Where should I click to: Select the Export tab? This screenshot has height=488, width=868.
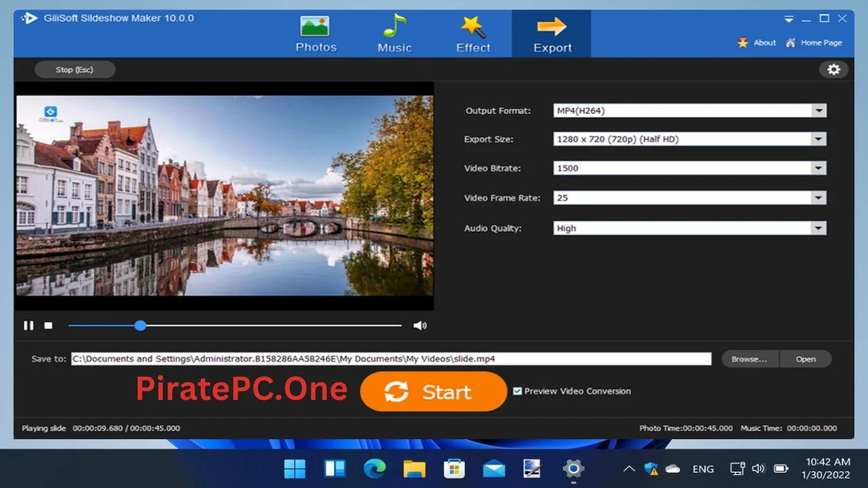(x=552, y=34)
